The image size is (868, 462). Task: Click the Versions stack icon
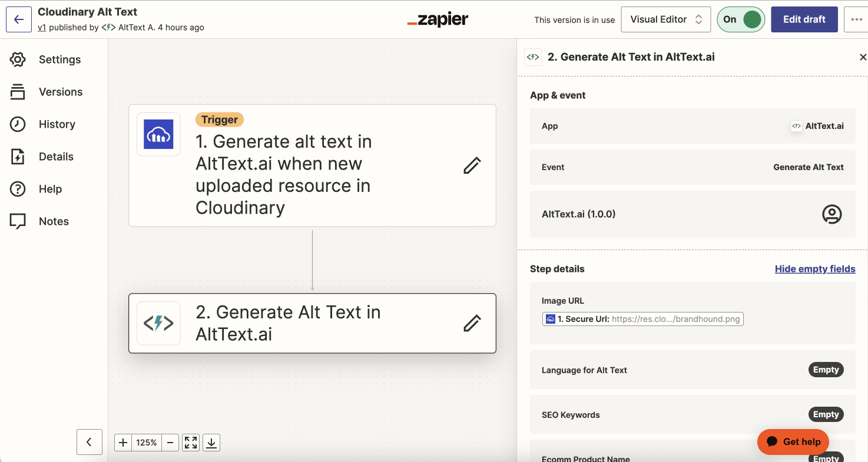[18, 92]
